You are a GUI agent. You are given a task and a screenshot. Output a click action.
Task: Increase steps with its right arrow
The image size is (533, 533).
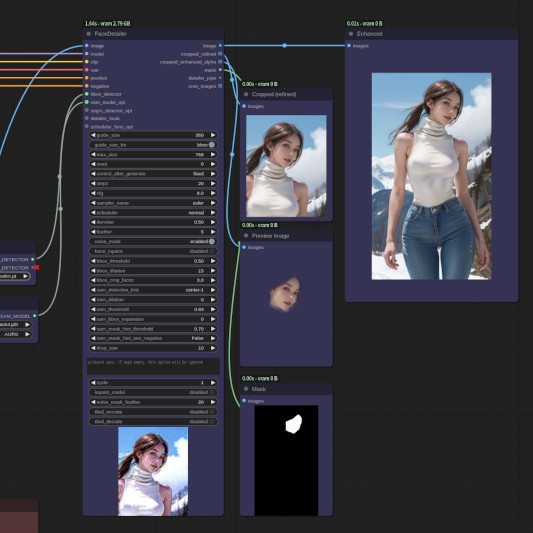pyautogui.click(x=213, y=184)
